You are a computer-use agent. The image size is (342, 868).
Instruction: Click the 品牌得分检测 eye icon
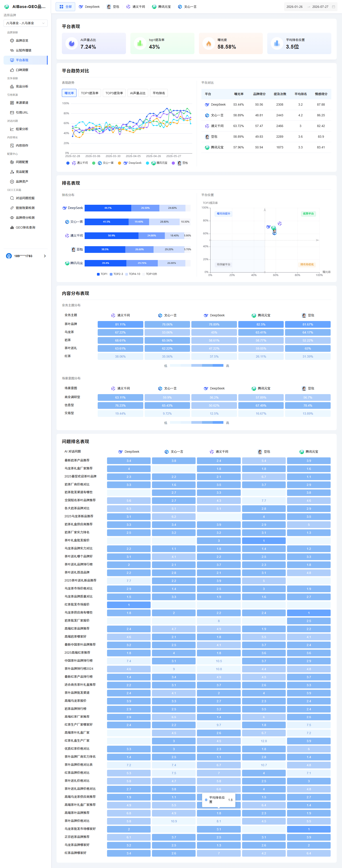[12, 218]
